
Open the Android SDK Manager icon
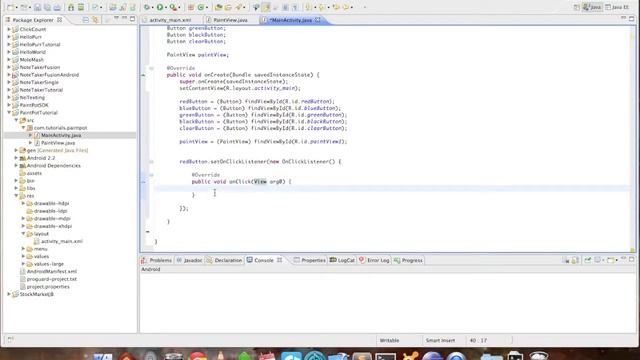tap(71, 7)
